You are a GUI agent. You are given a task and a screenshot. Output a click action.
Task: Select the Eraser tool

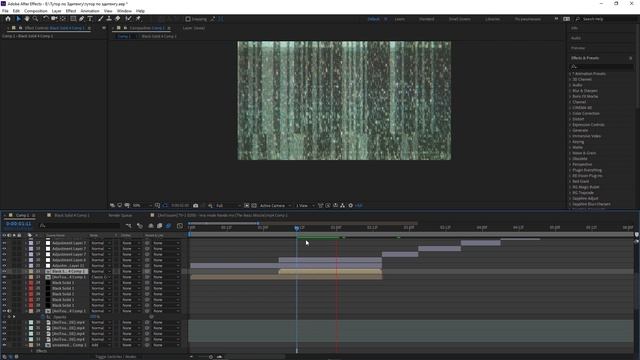point(118,19)
